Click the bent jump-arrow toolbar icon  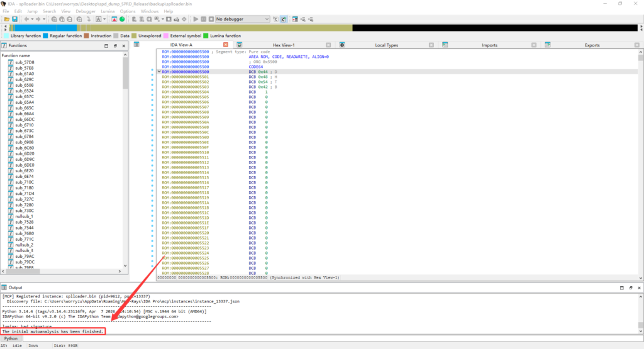coord(89,19)
